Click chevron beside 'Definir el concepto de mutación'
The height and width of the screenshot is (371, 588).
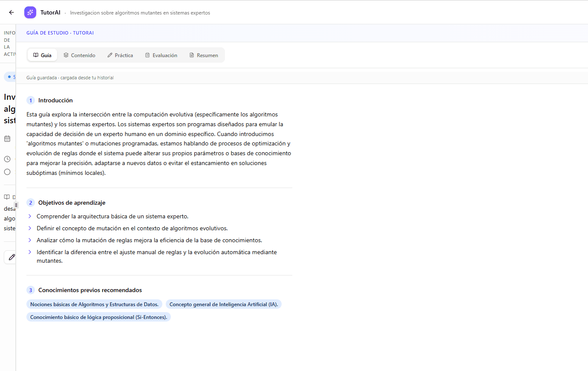30,228
